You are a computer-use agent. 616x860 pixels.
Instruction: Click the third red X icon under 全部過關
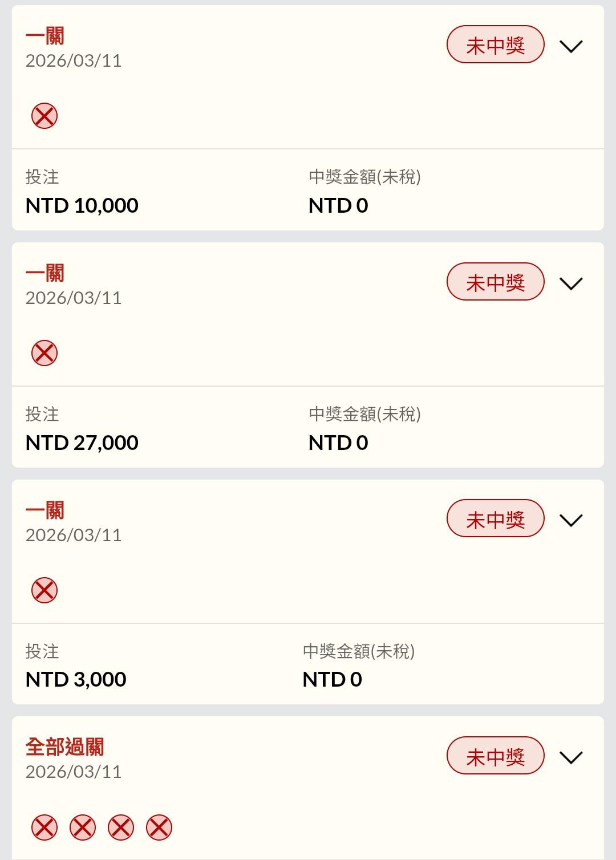pos(121,827)
